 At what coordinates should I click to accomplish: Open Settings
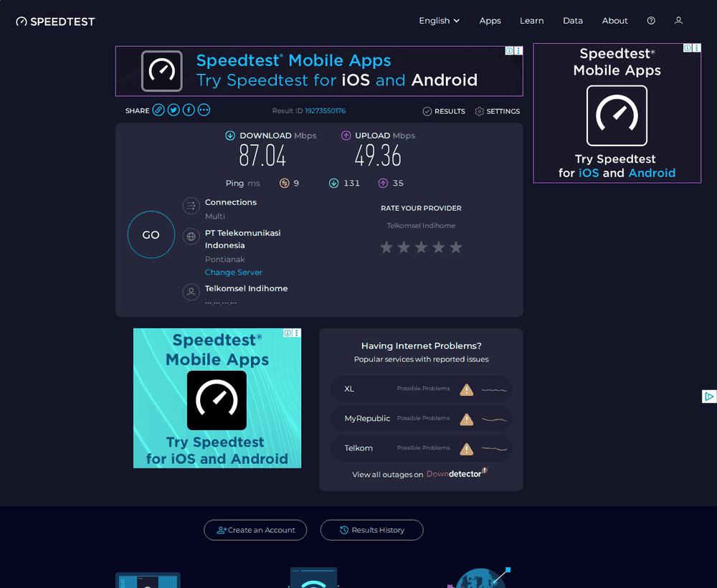tap(497, 111)
